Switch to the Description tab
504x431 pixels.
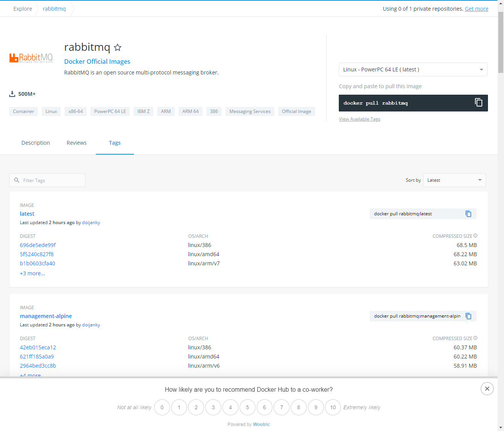[x=35, y=143]
